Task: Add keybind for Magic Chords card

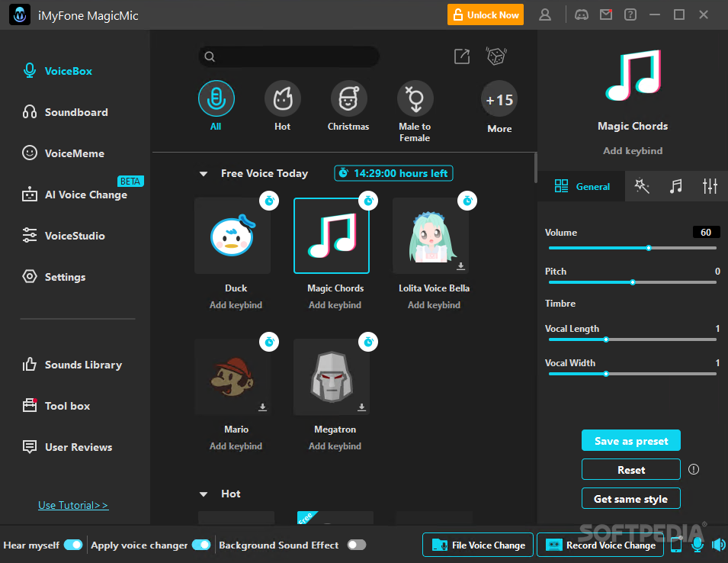Action: coord(335,304)
